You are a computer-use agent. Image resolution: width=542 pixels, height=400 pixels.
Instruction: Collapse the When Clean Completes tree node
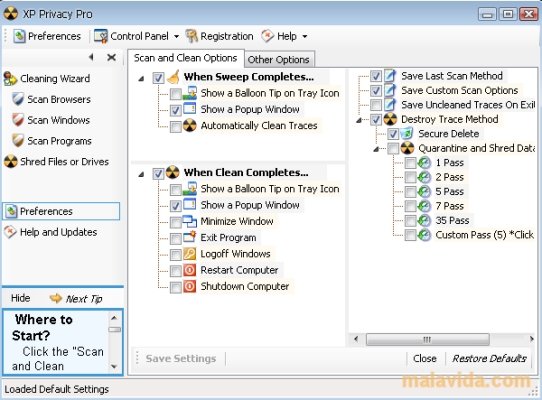coord(141,174)
